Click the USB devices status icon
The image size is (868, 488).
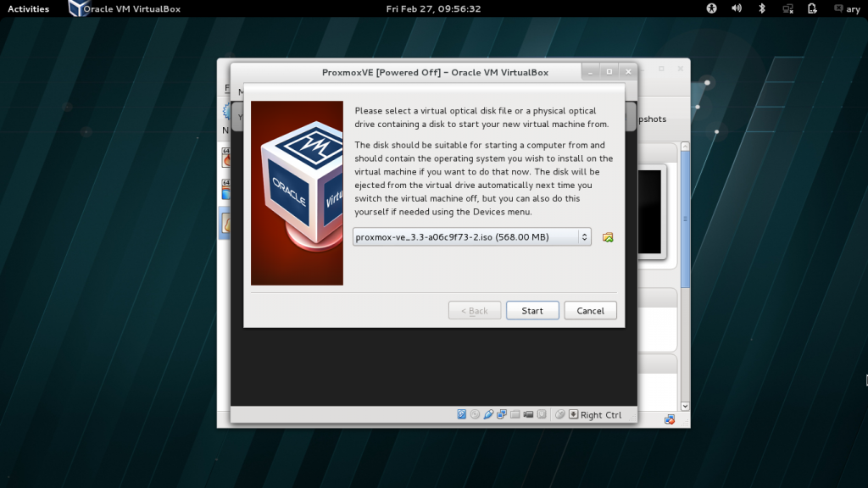point(488,414)
